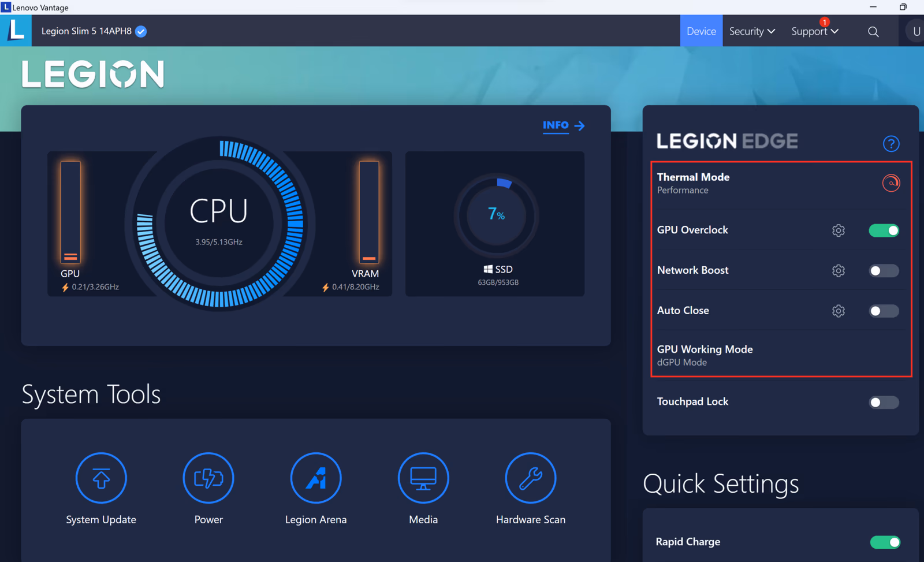Expand the Support dropdown menu
The width and height of the screenshot is (924, 562).
click(815, 31)
